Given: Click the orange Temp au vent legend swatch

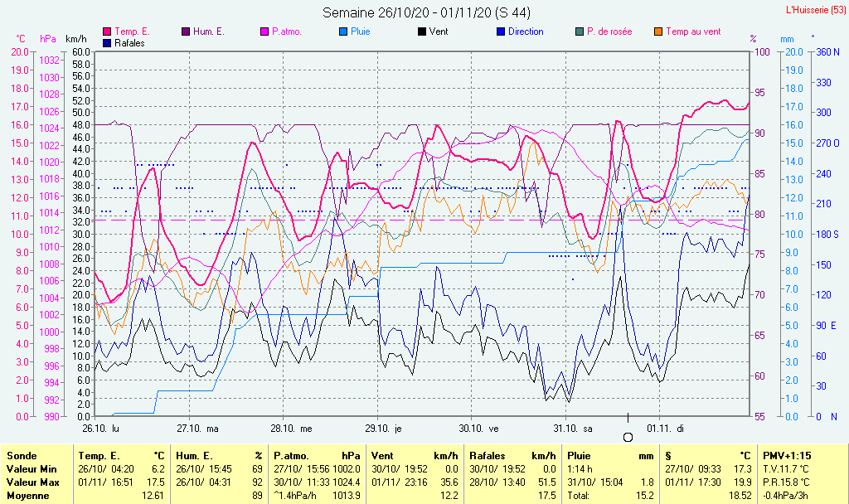Looking at the screenshot, I should [658, 32].
